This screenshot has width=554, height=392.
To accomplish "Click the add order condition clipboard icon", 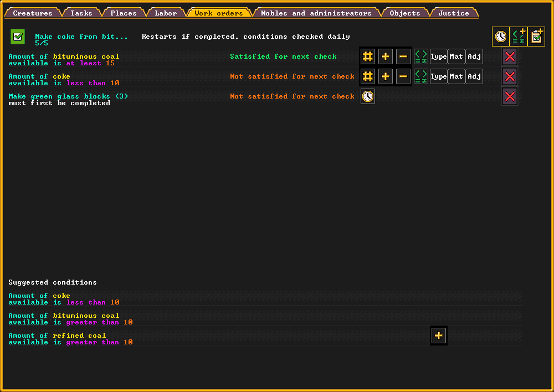I will [536, 37].
